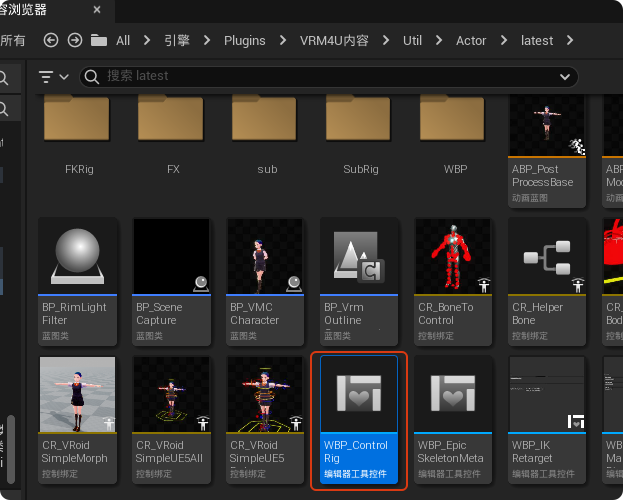Expand the chevron after latest in breadcrumb

pyautogui.click(x=570, y=40)
